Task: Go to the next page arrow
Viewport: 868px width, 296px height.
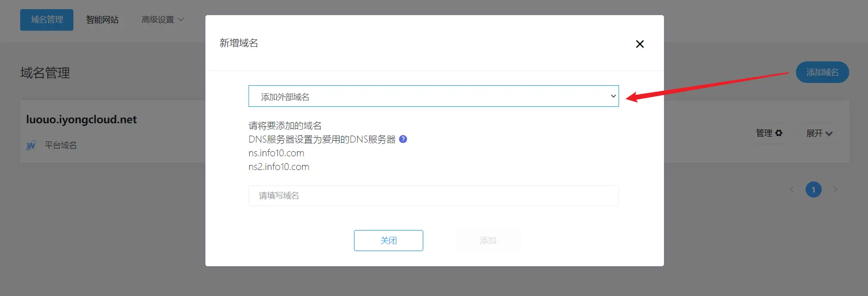Action: point(835,190)
